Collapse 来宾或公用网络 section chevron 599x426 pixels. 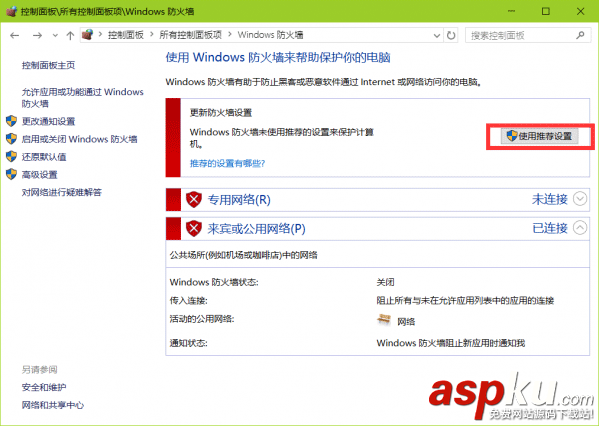(580, 228)
